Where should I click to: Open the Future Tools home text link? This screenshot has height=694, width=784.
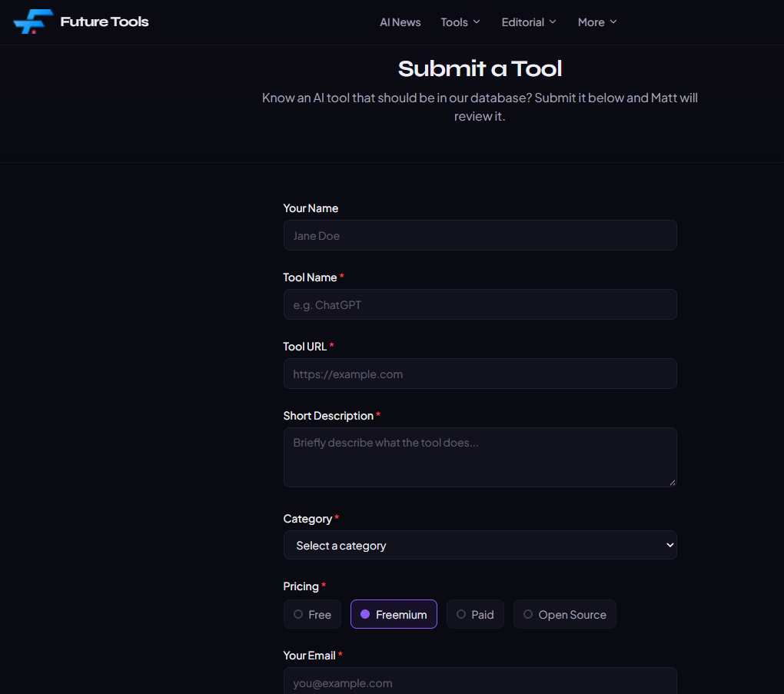pyautogui.click(x=104, y=22)
